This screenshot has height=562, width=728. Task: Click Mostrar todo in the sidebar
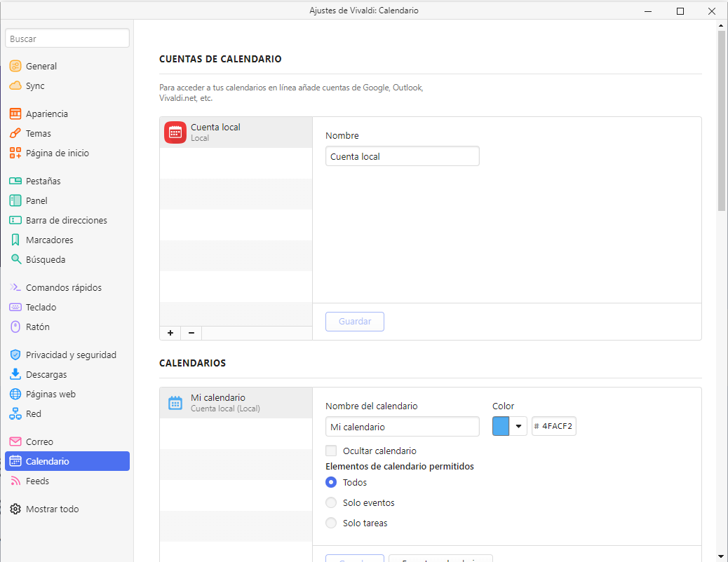click(x=52, y=509)
